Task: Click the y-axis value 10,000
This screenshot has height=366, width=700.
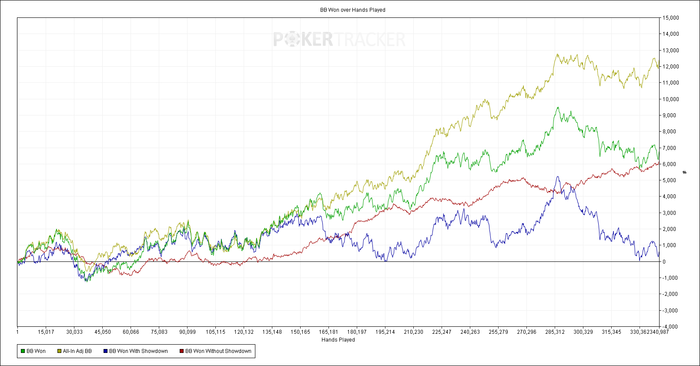Action: [671, 99]
